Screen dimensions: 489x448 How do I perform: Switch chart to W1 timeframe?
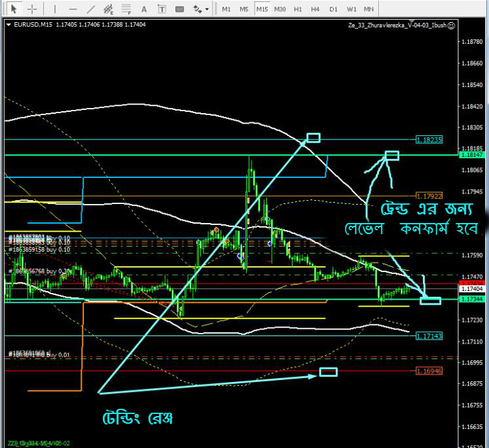[x=352, y=9]
